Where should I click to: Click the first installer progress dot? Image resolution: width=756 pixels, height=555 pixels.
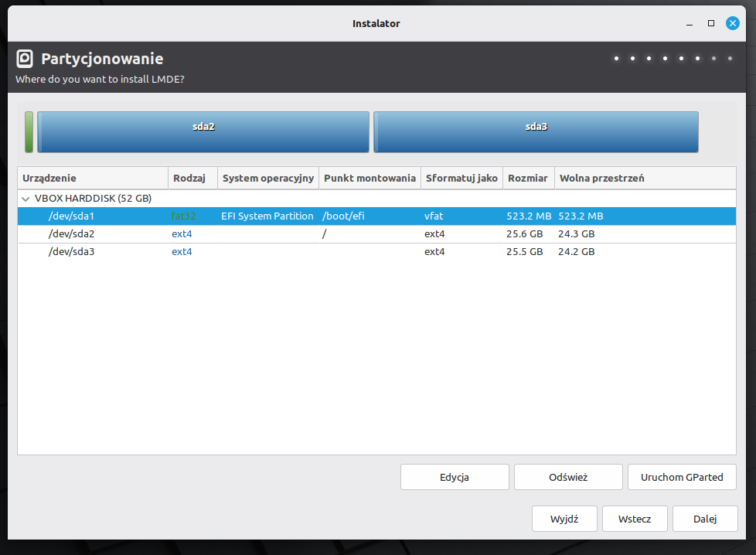coord(616,58)
